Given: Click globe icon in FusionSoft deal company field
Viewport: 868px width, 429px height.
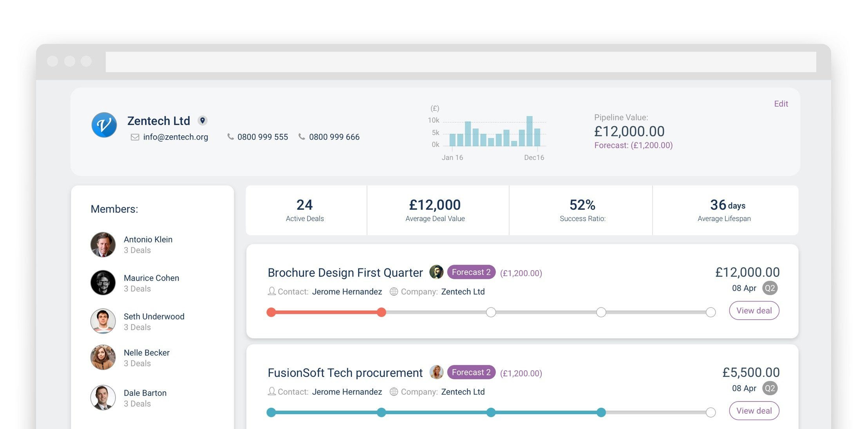Looking at the screenshot, I should (x=394, y=391).
